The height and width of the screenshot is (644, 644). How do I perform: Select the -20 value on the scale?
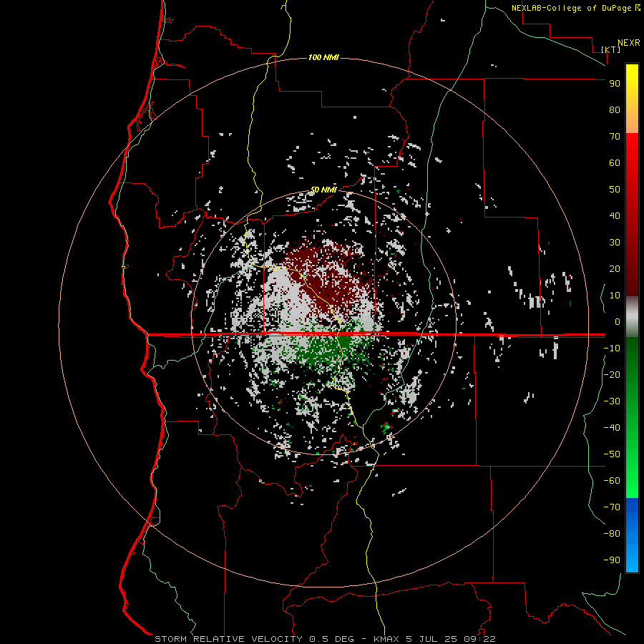(612, 375)
